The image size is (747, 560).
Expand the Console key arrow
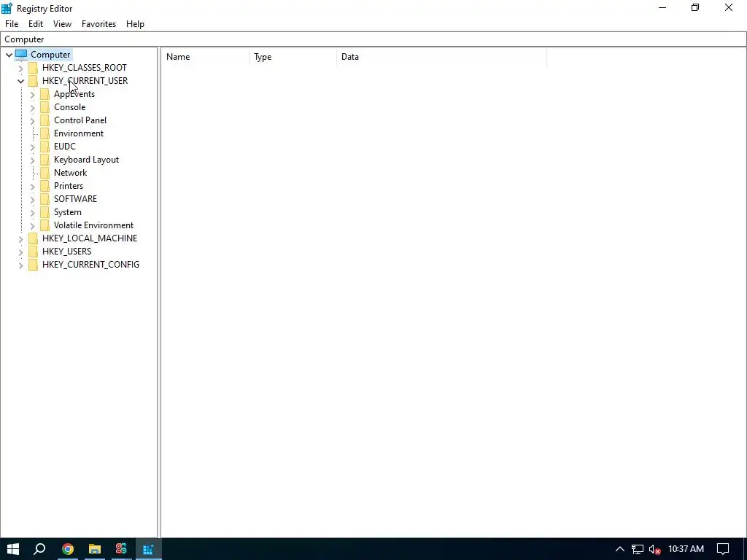[32, 108]
